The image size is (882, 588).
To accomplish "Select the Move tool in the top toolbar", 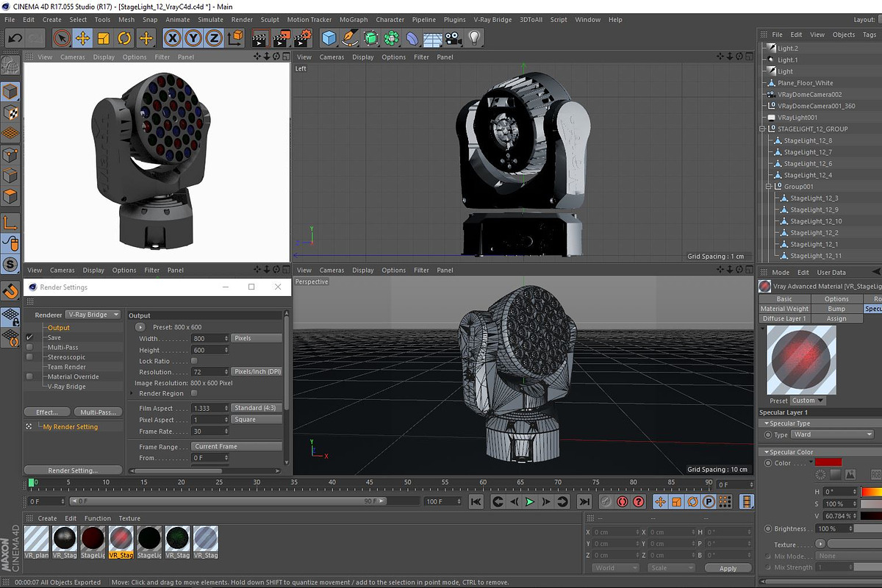I will [x=83, y=38].
